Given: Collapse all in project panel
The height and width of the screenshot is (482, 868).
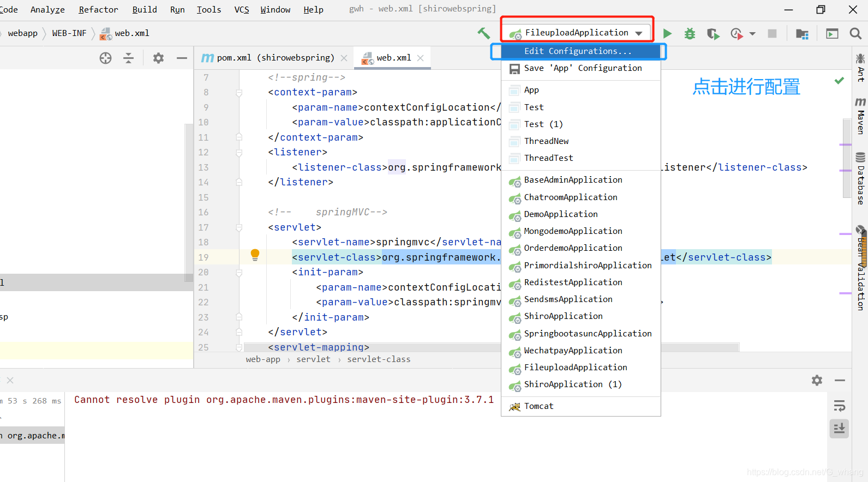Looking at the screenshot, I should click(x=129, y=58).
